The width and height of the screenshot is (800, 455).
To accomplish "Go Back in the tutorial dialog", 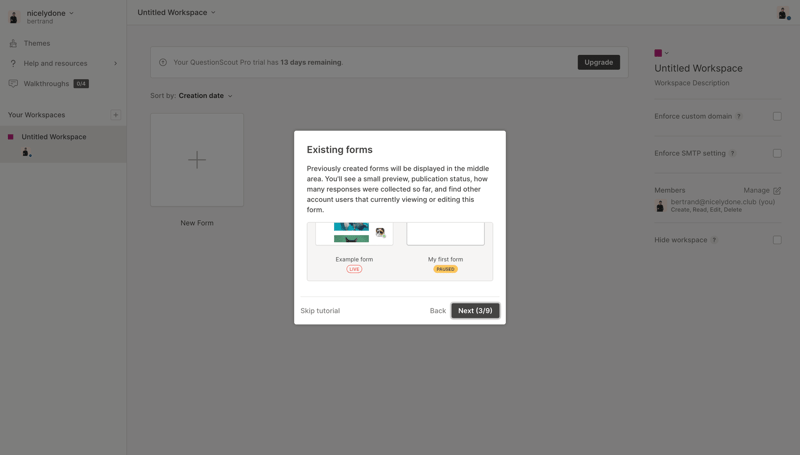I will point(438,311).
